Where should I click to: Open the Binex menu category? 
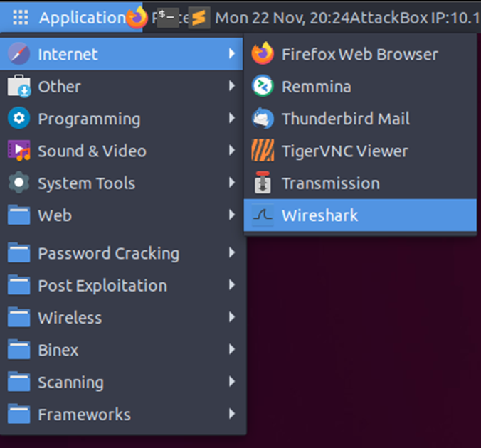(122, 350)
